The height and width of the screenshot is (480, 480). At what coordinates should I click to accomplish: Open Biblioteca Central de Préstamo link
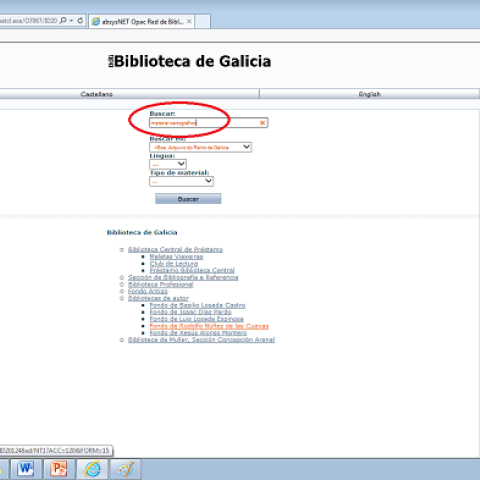(175, 249)
